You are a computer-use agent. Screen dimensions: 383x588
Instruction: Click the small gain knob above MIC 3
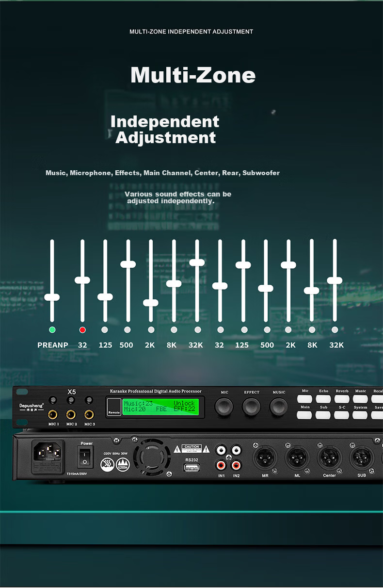click(x=89, y=400)
